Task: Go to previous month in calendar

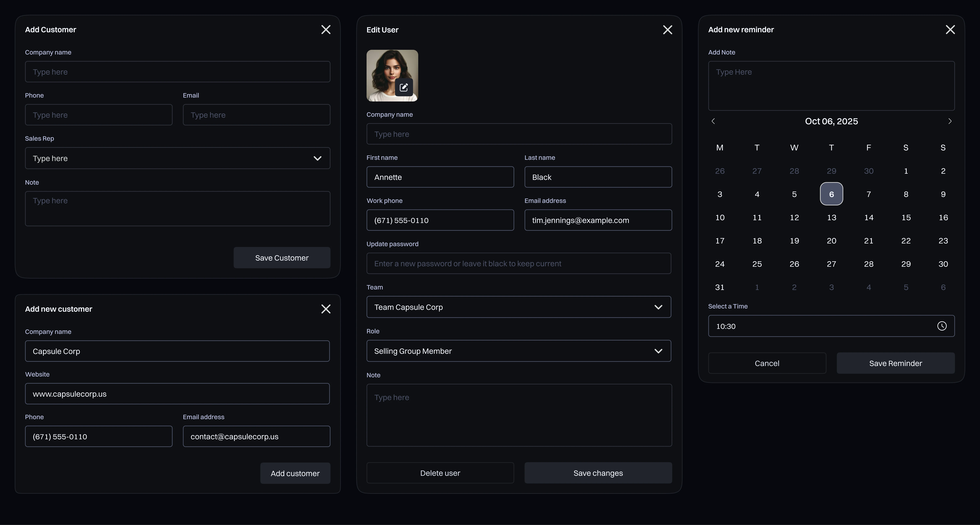Action: pos(713,121)
